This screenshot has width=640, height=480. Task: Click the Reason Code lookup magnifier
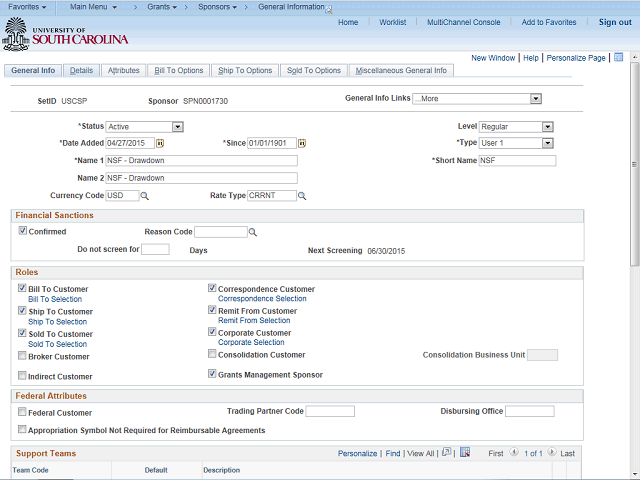coord(252,232)
